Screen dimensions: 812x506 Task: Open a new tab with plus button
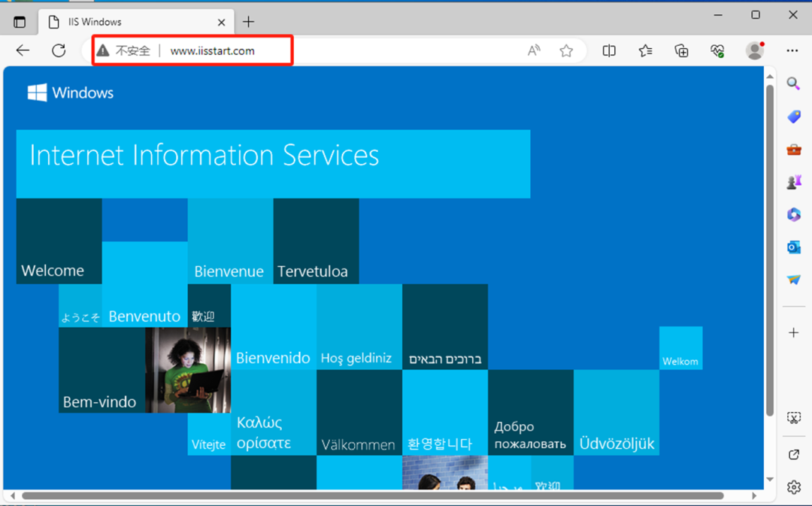click(x=248, y=22)
